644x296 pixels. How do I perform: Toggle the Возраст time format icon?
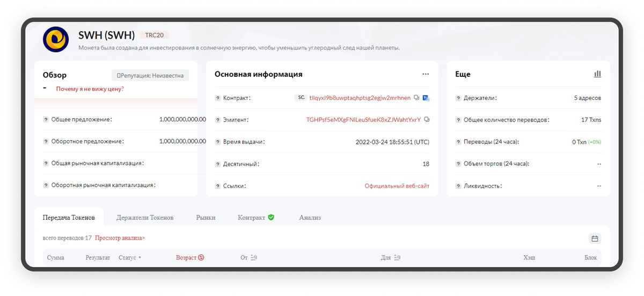(201, 258)
